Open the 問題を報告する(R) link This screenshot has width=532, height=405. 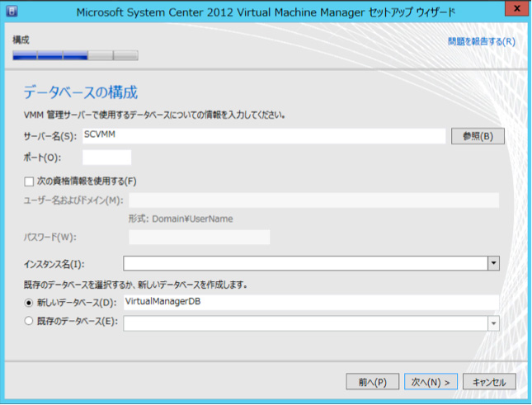(x=482, y=41)
